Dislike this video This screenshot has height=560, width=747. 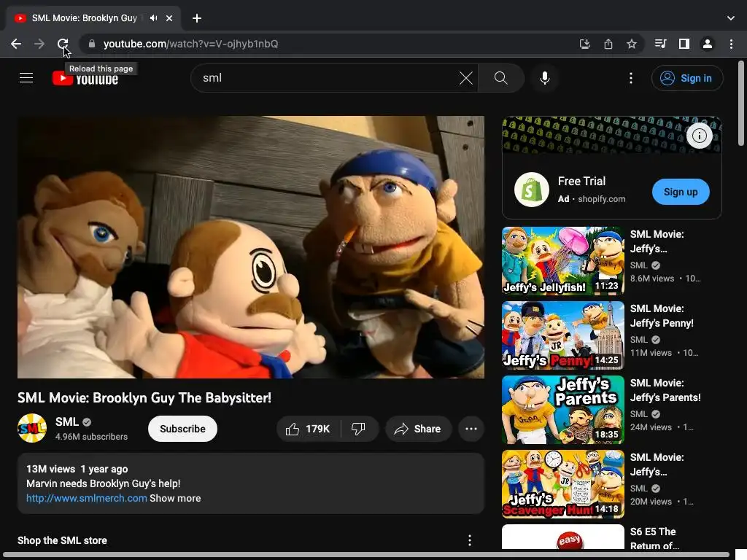pyautogui.click(x=359, y=429)
